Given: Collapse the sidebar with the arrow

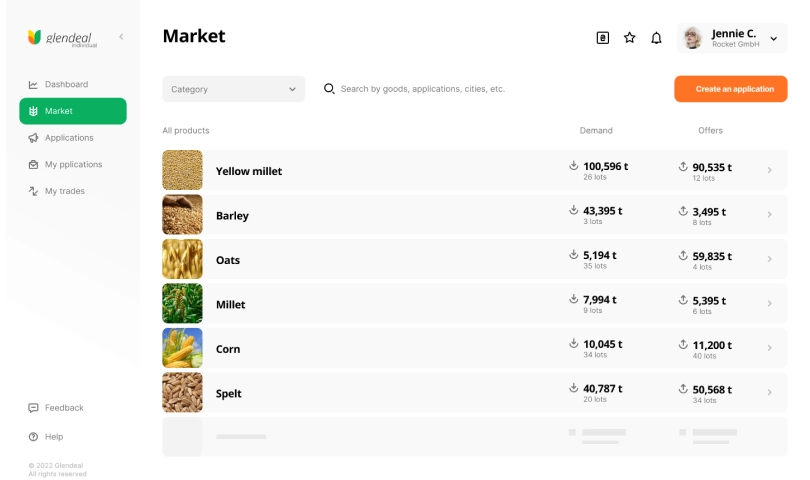Looking at the screenshot, I should tap(121, 37).
